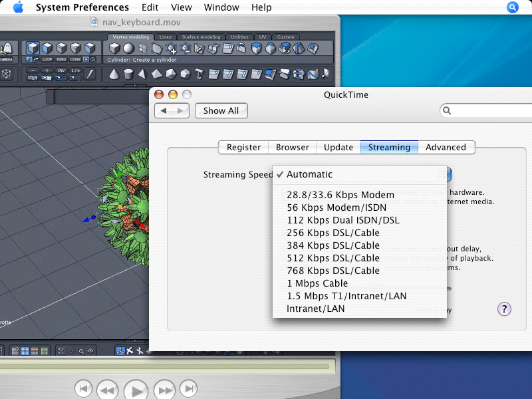Viewport: 532px width, 399px height.
Task: Choose the 1 Mbps Cable option
Action: [317, 283]
